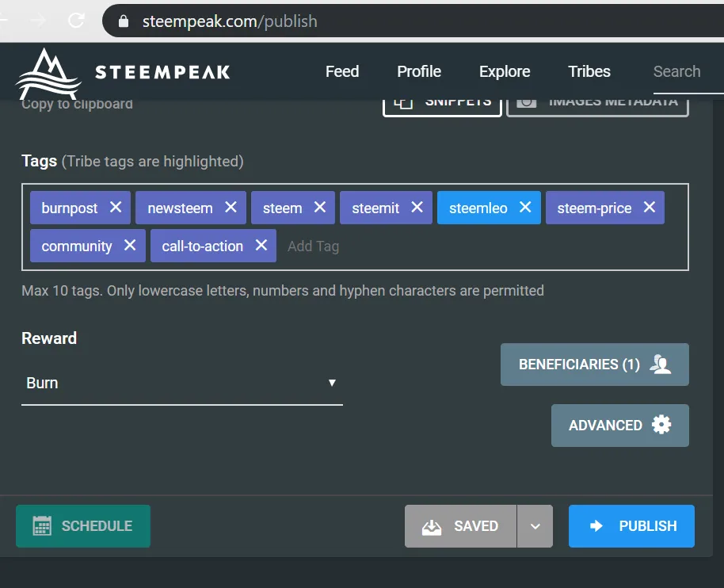Click the Tags heading text
The height and width of the screenshot is (588, 724).
coord(40,161)
